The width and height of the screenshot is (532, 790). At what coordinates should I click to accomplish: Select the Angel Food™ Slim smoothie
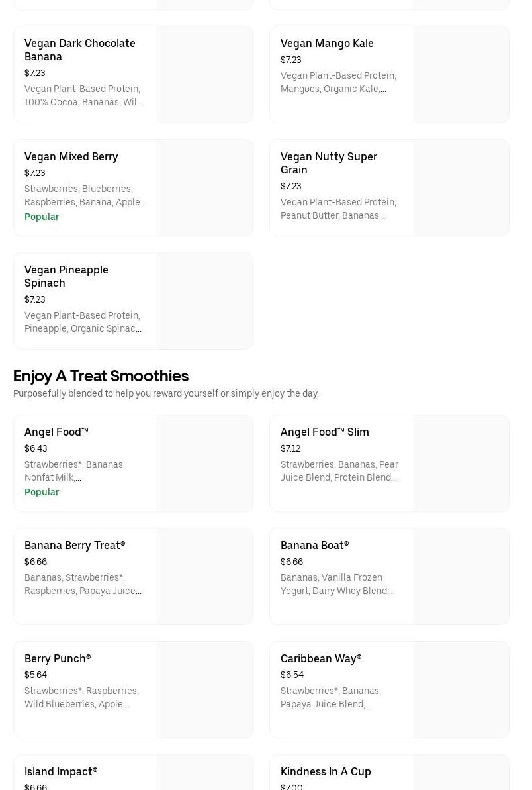click(325, 432)
